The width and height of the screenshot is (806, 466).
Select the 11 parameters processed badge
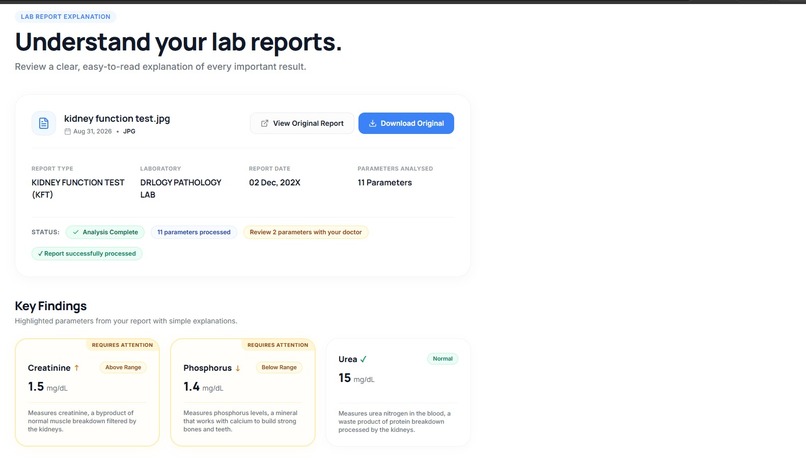point(194,232)
